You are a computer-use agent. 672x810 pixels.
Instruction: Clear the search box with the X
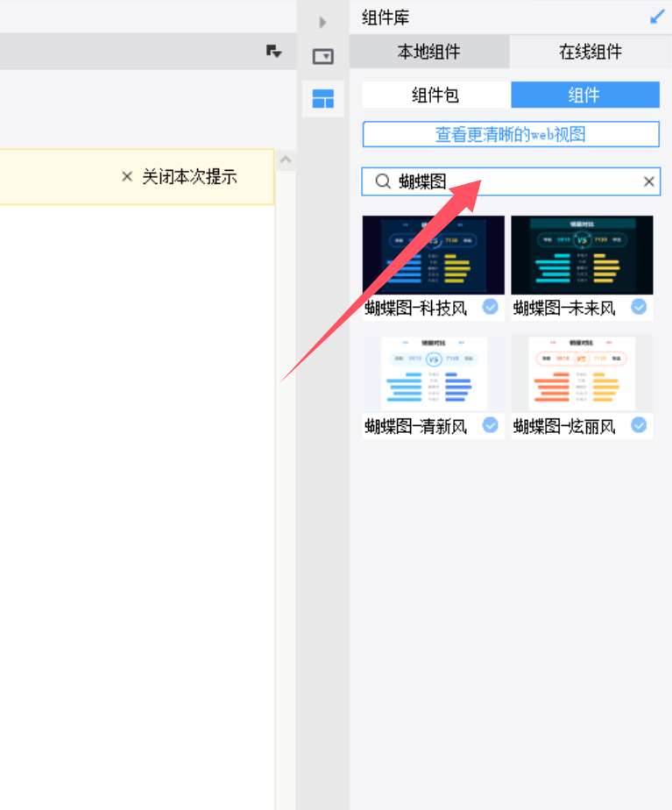[648, 181]
